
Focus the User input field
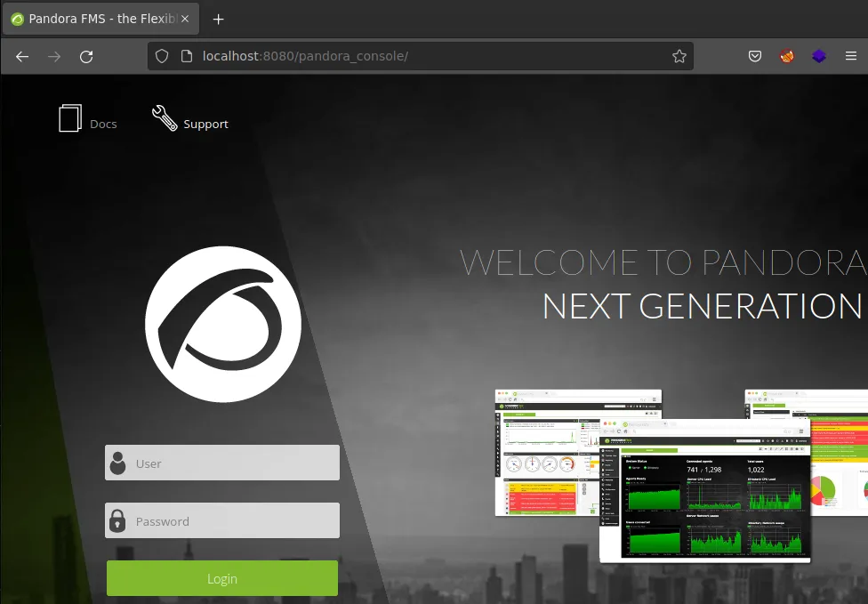pos(222,463)
